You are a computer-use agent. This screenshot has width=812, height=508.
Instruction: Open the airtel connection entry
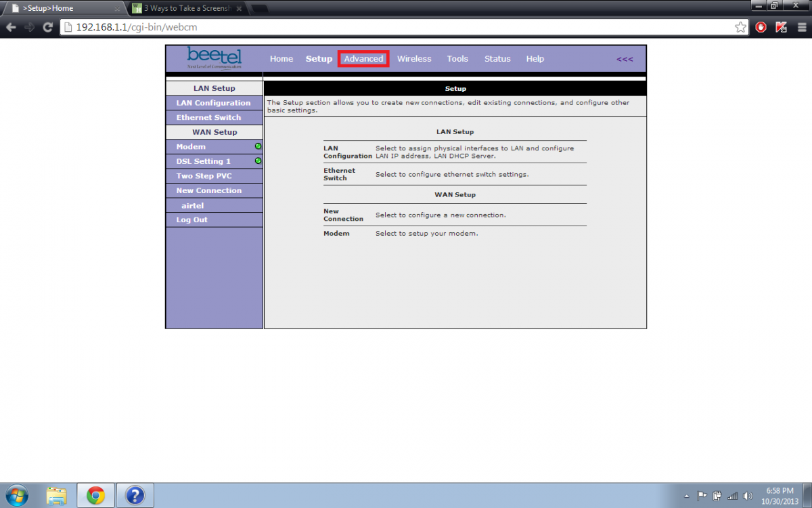point(193,205)
